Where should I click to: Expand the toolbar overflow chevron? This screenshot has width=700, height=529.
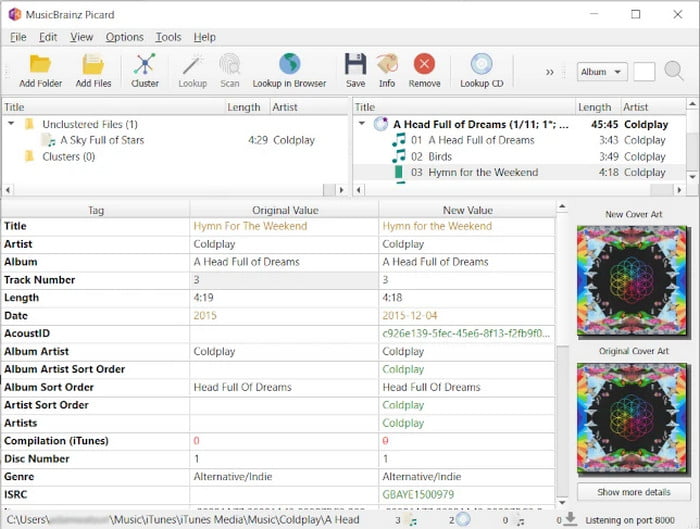click(x=550, y=72)
